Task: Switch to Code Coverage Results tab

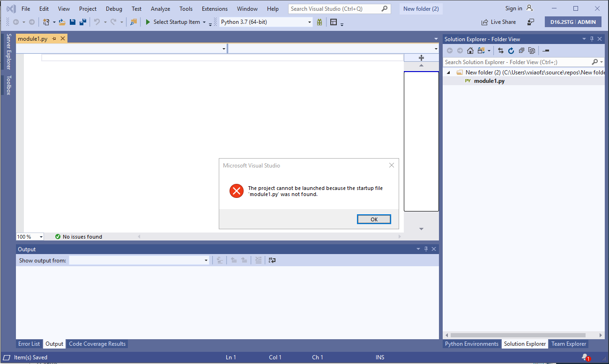Action: tap(97, 344)
